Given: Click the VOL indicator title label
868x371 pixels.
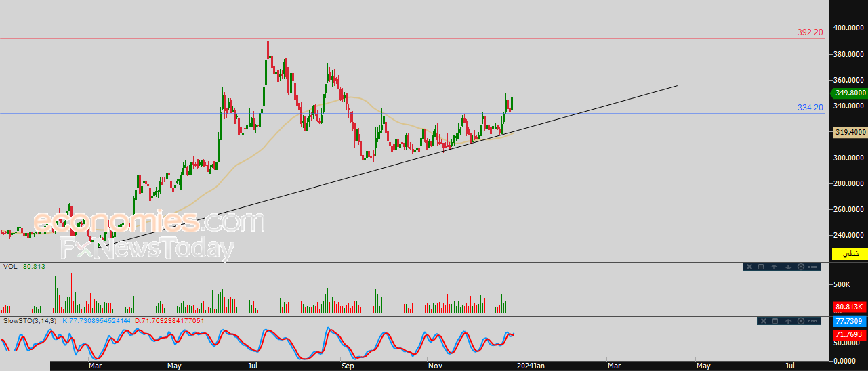Looking at the screenshot, I should 9,267.
